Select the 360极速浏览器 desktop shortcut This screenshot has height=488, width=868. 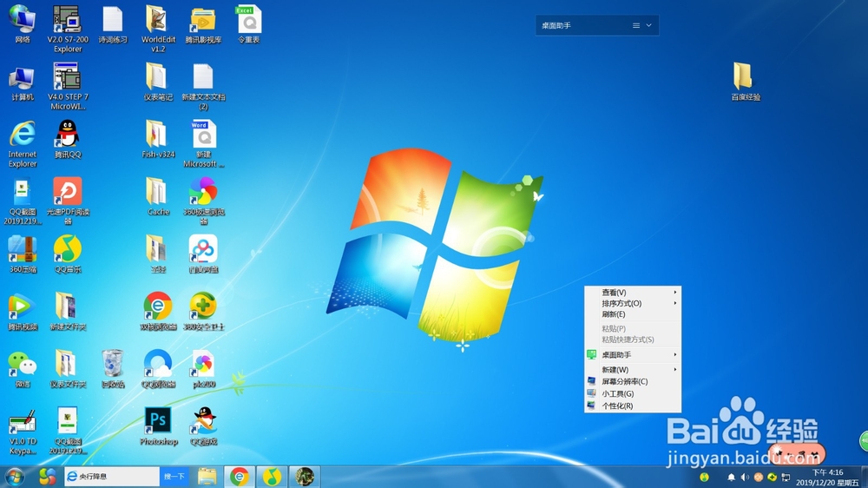203,201
